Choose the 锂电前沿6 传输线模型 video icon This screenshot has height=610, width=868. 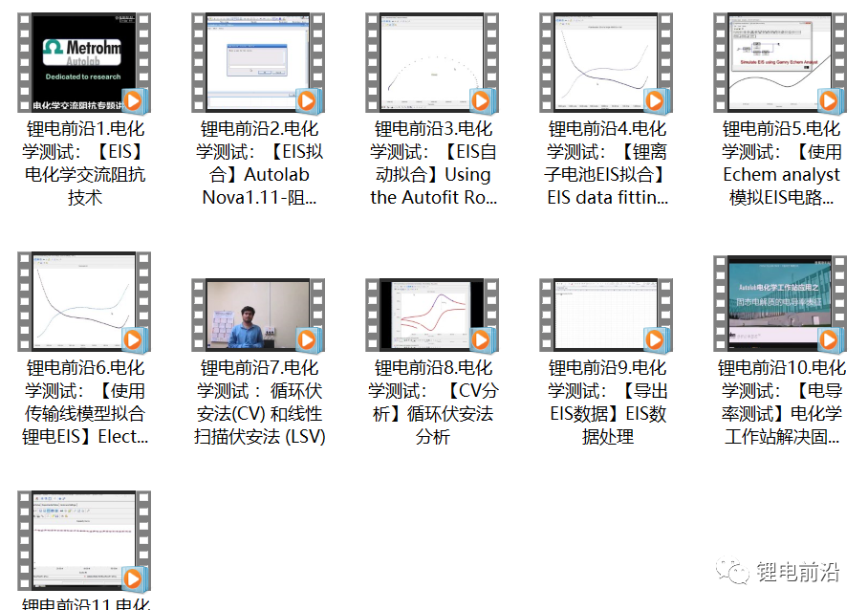[84, 302]
